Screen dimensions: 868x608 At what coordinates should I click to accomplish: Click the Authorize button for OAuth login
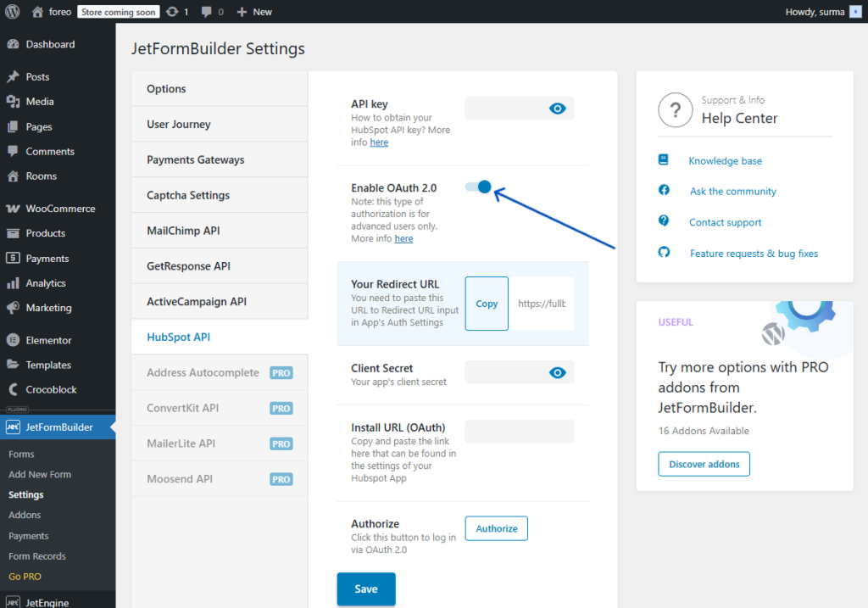[496, 527]
